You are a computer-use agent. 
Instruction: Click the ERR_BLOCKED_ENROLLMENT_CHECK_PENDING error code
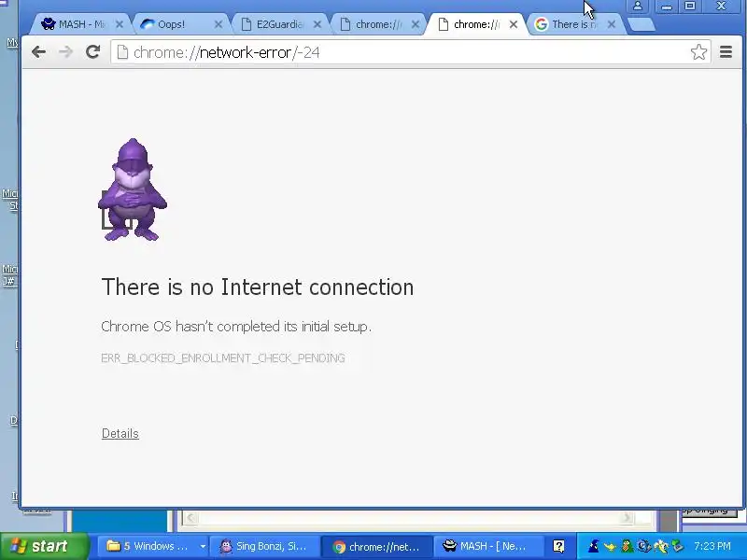tap(223, 358)
